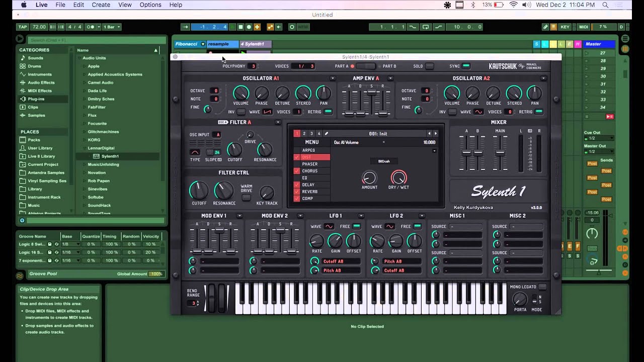The width and height of the screenshot is (644, 362).
Task: Select the LFO 1 wave shape icon
Action: pyautogui.click(x=329, y=226)
